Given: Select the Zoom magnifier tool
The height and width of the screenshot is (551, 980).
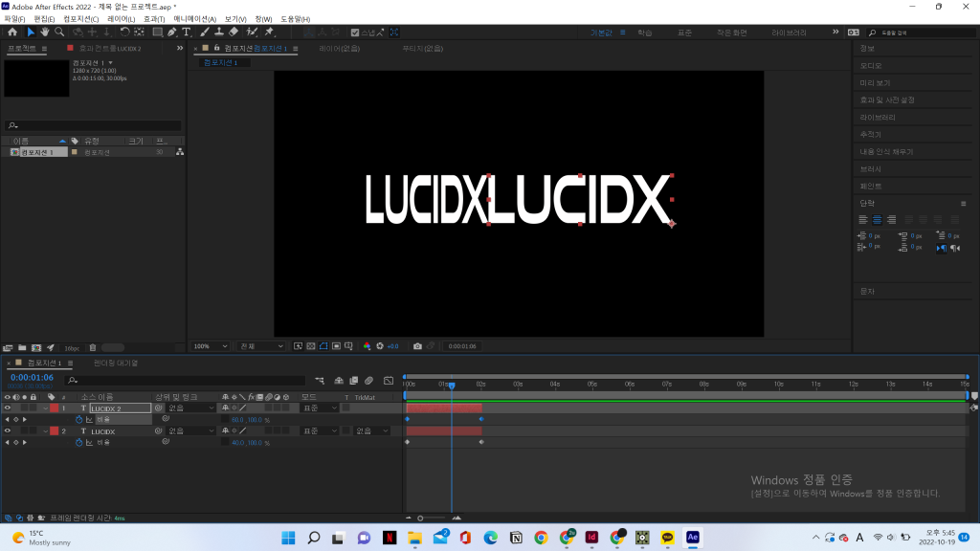Looking at the screenshot, I should (x=59, y=32).
